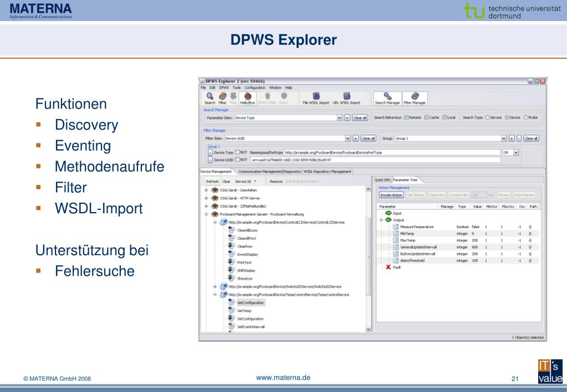Click the PrintText operation icon
Viewport: 567px width, 392px height.
pyautogui.click(x=232, y=262)
